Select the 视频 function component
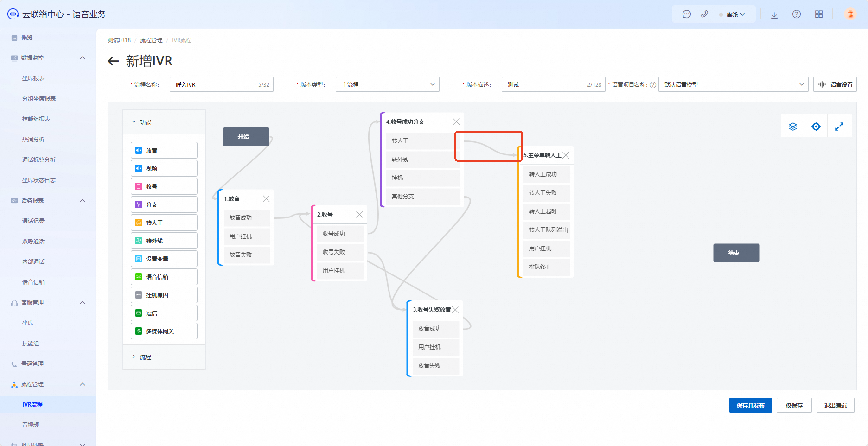The width and height of the screenshot is (868, 446). tap(164, 168)
